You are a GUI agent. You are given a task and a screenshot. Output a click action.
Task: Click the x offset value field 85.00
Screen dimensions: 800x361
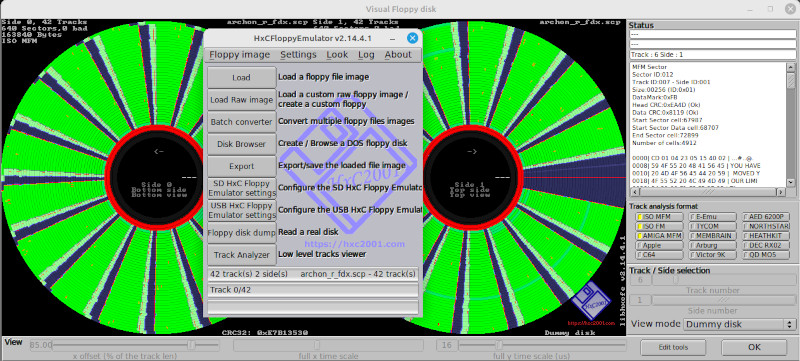[41, 345]
